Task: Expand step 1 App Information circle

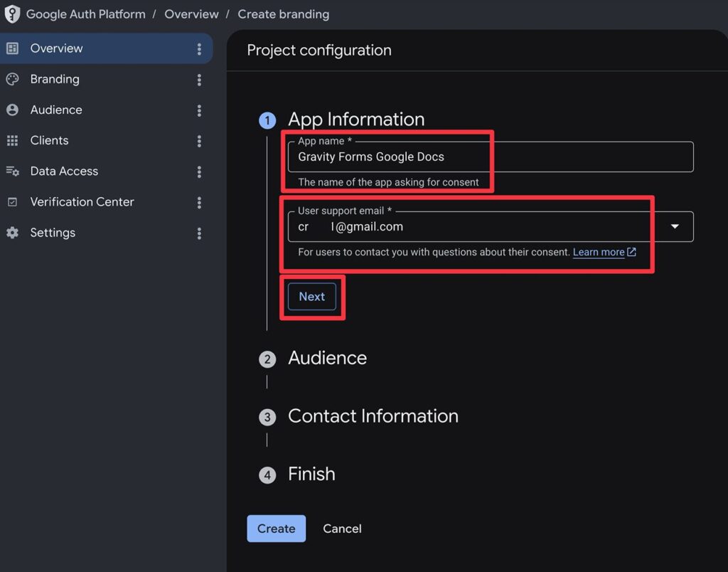Action: tap(267, 120)
